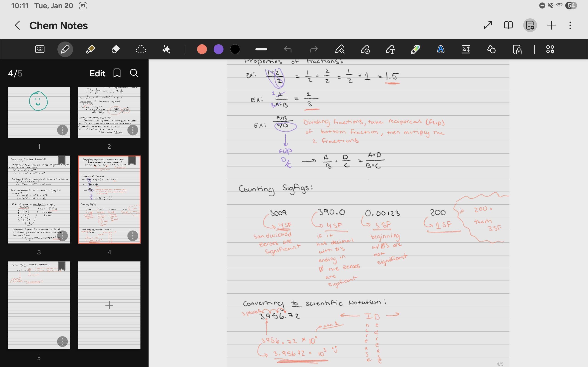The width and height of the screenshot is (588, 367).
Task: Open the Shapes conversion tool
Action: [491, 50]
